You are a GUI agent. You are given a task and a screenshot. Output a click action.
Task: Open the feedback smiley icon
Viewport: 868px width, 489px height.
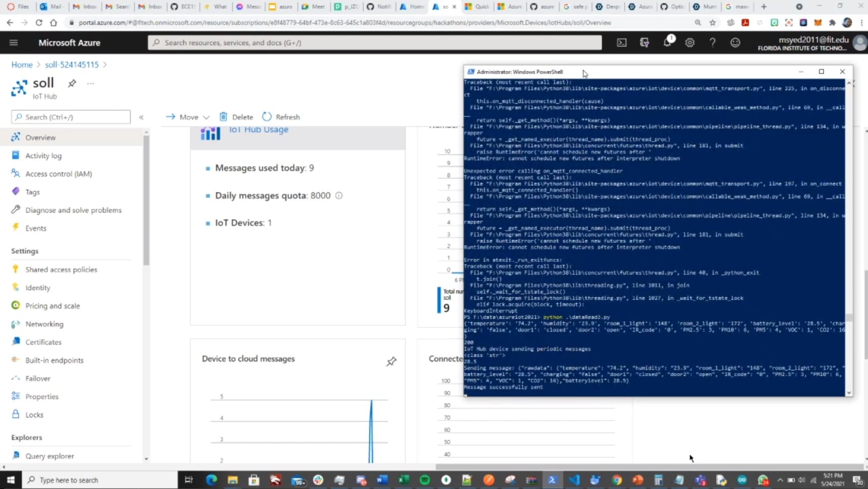[x=735, y=43]
